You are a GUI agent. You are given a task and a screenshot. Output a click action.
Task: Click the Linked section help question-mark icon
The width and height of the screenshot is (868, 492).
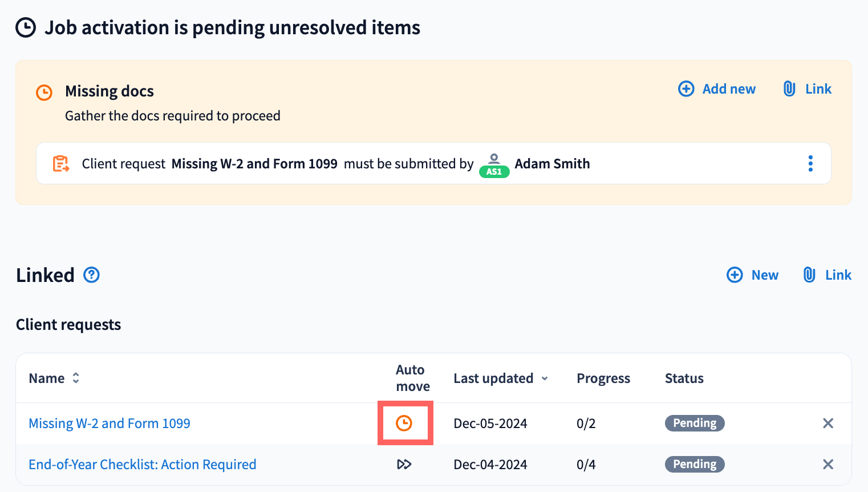[x=91, y=275]
